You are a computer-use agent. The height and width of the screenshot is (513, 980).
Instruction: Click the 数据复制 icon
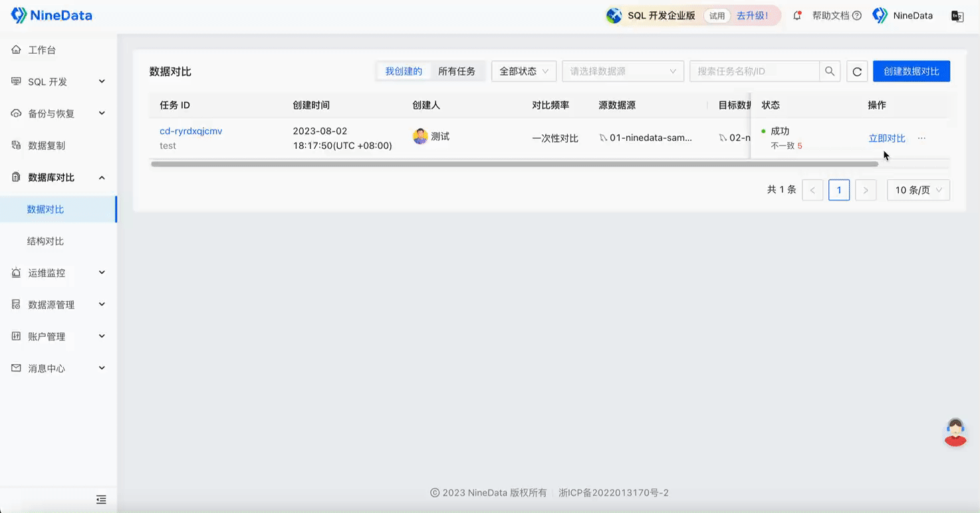tap(16, 146)
